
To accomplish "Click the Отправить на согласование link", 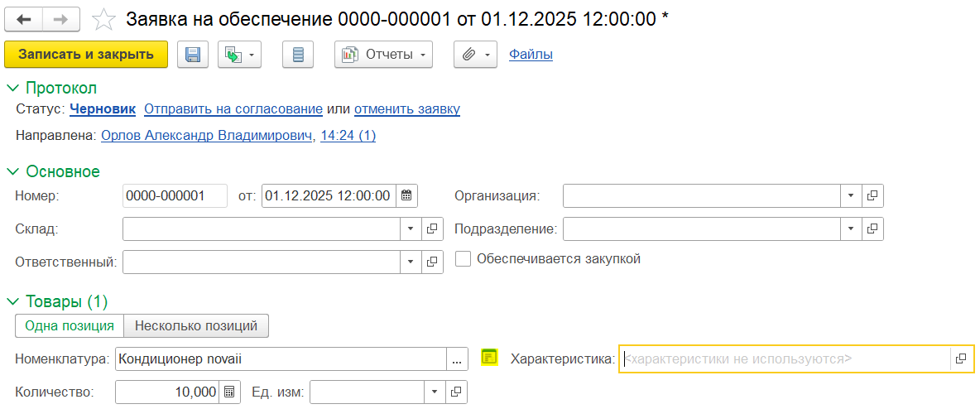I will pyautogui.click(x=233, y=109).
